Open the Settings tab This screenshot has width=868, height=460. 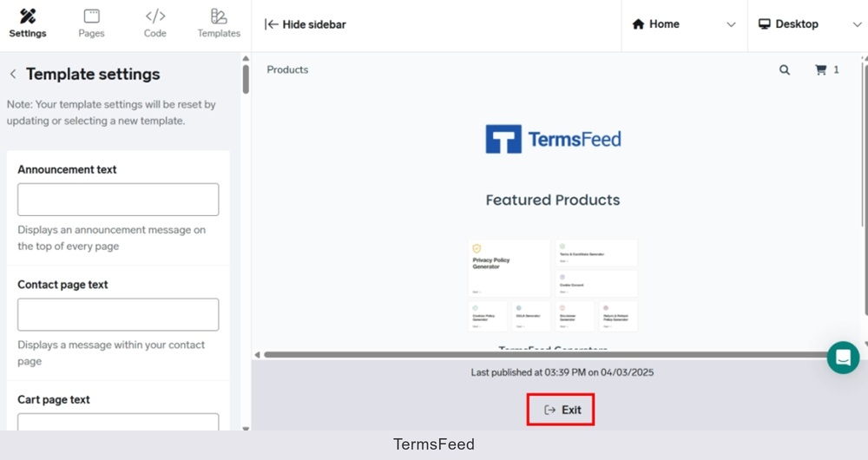[x=28, y=23]
